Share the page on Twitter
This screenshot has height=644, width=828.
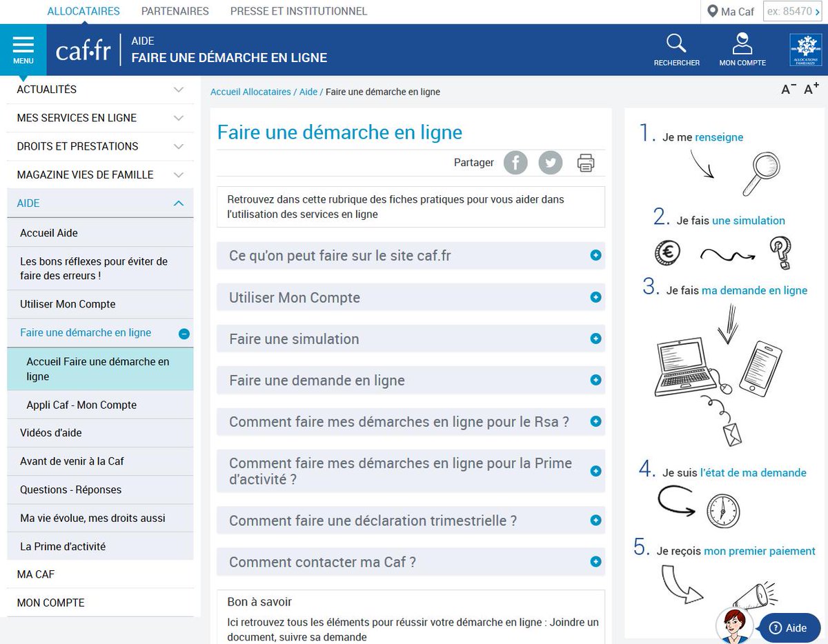551,163
